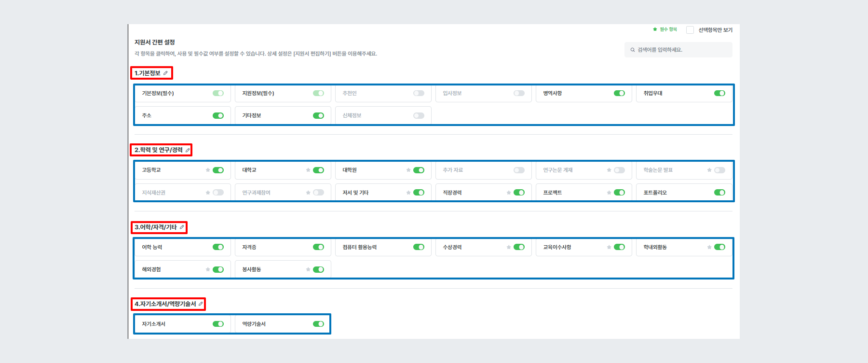Turn on the 지식재산권 switch
868x363 pixels.
(218, 193)
